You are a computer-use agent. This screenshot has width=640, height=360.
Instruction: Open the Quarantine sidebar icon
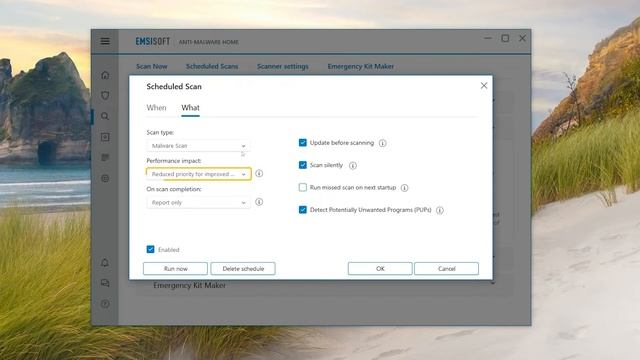point(105,137)
